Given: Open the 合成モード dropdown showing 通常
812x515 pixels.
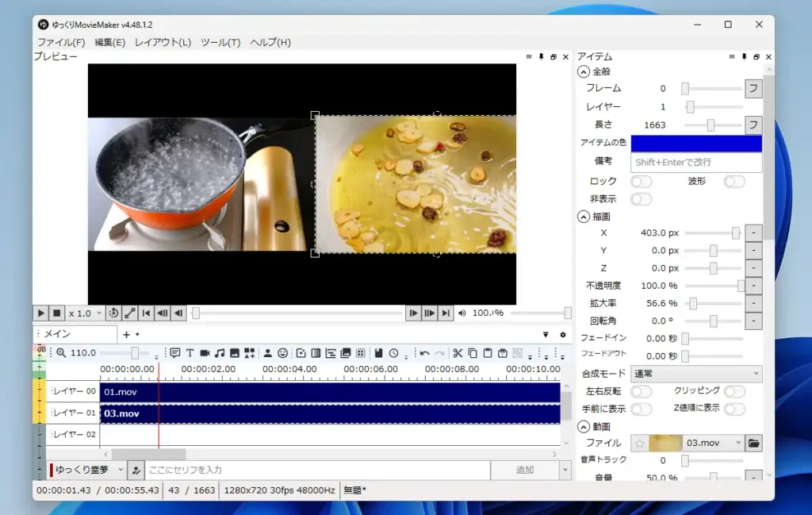Looking at the screenshot, I should (x=696, y=373).
